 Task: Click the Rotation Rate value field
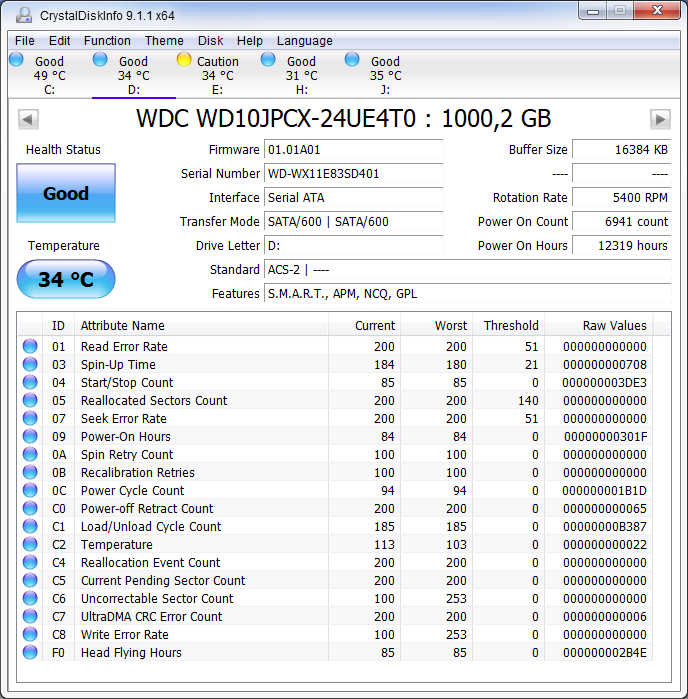click(x=622, y=197)
